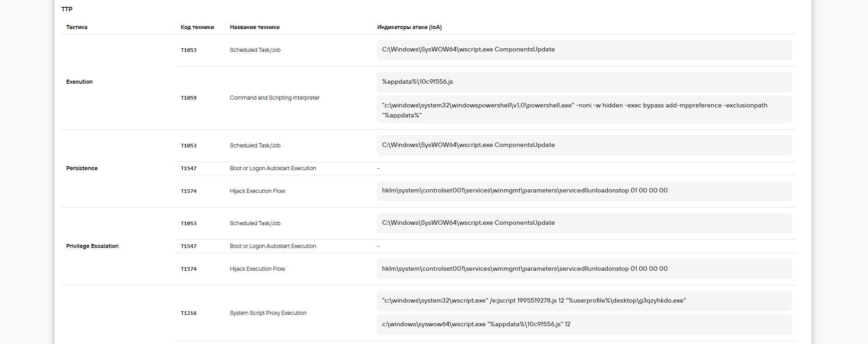Select the Execution tactic label
Viewport: 868px width, 344px height.
coord(80,82)
